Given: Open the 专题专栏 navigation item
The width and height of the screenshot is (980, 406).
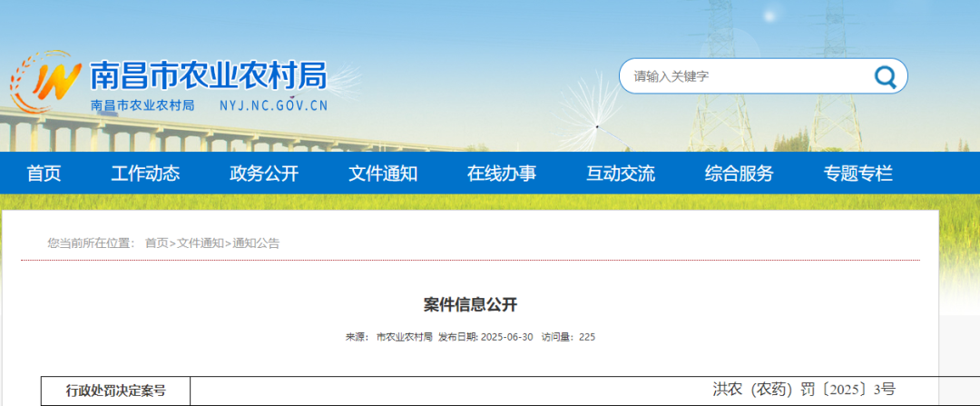Looking at the screenshot, I should (857, 173).
